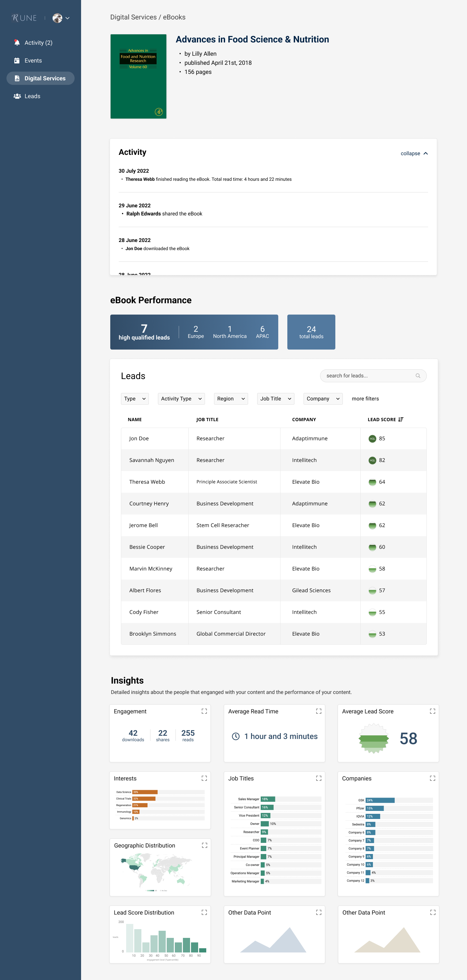Click the Digital Services breadcrumb link
Viewport: 467px width, 980px height.
pos(133,17)
